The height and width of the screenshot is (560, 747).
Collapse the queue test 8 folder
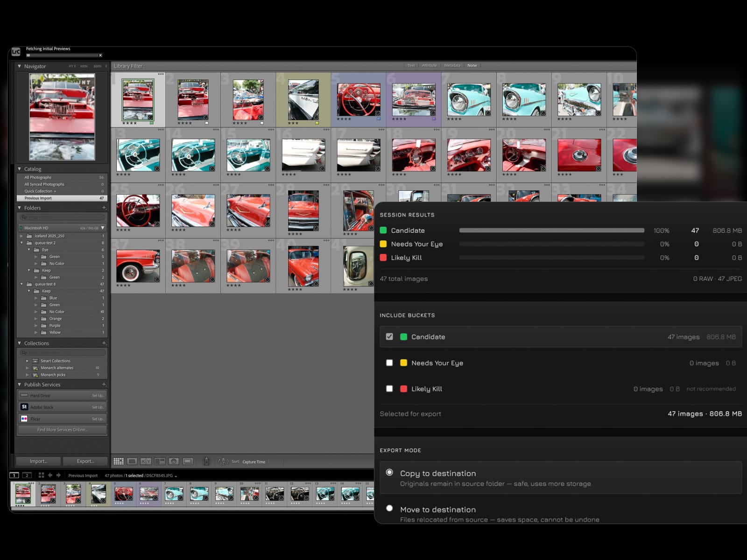click(21, 284)
